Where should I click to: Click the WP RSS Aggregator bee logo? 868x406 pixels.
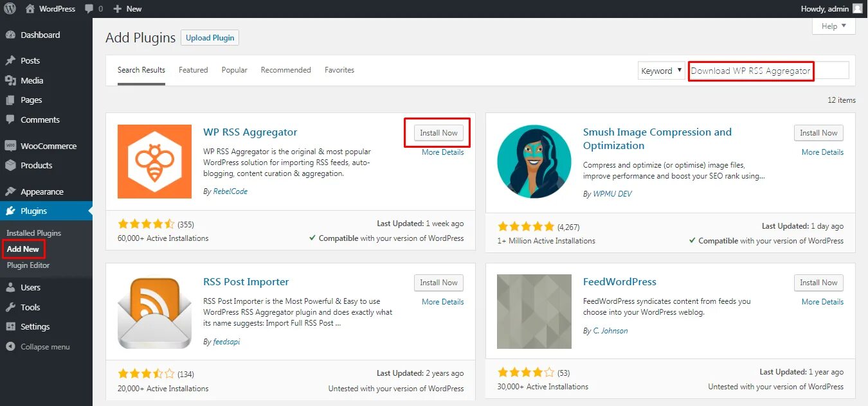click(154, 161)
